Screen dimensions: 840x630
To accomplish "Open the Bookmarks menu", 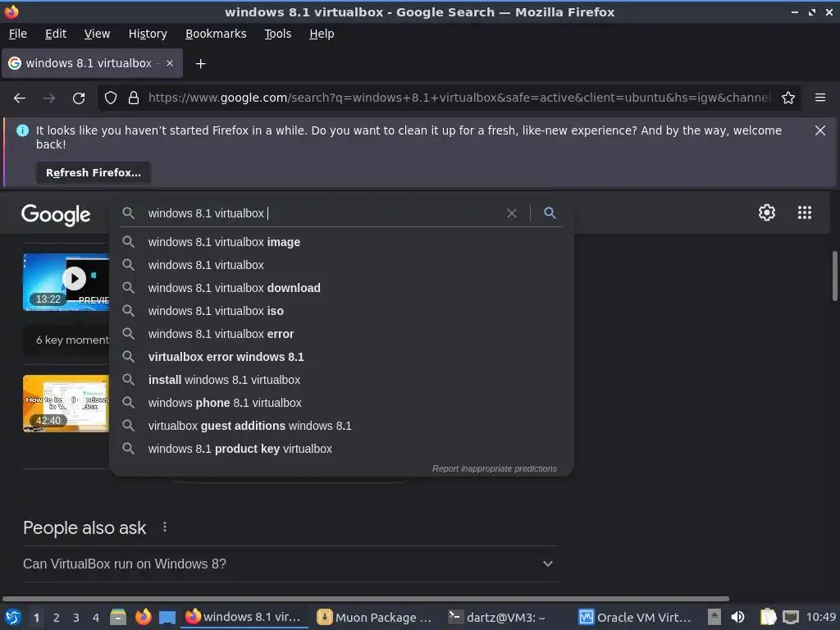I will click(216, 34).
